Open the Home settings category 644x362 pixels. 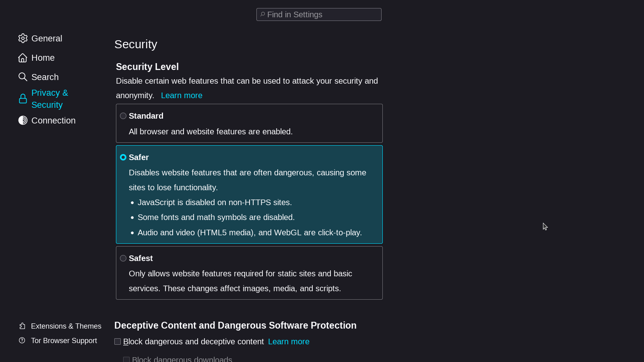(x=43, y=58)
